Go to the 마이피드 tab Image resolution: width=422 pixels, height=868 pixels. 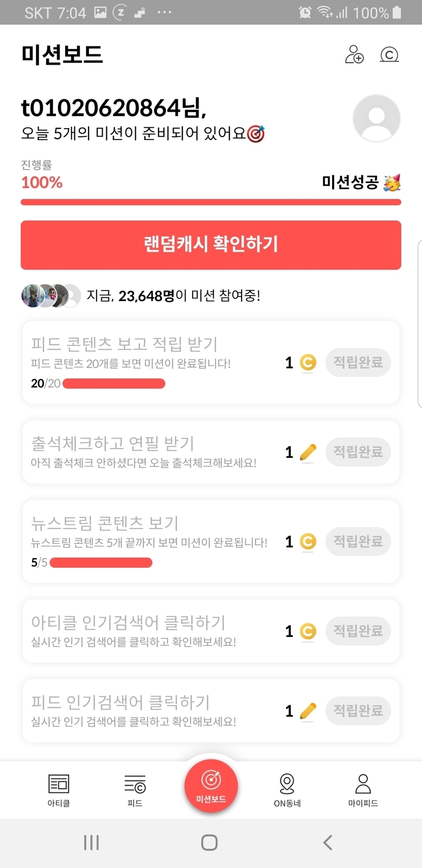click(x=363, y=790)
